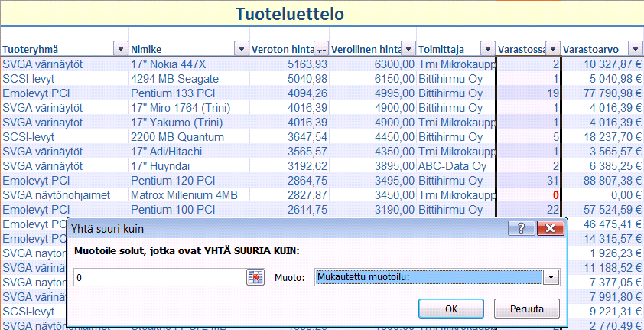Select the 18 237,70 € value cell

pyautogui.click(x=602, y=137)
